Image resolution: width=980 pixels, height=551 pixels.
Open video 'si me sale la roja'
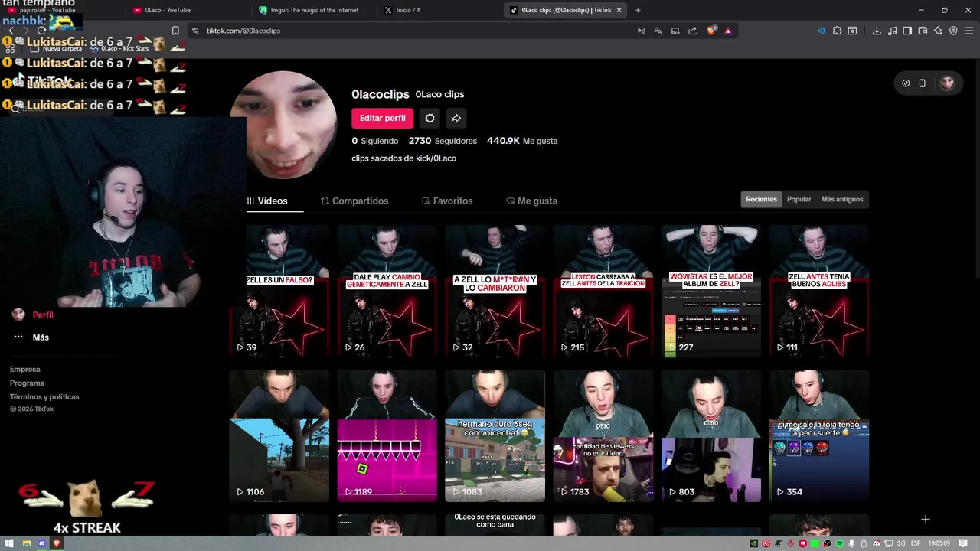point(819,435)
